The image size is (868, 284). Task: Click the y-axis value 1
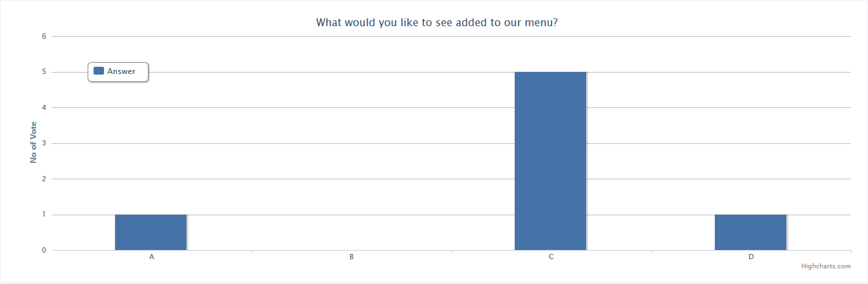[x=44, y=215]
